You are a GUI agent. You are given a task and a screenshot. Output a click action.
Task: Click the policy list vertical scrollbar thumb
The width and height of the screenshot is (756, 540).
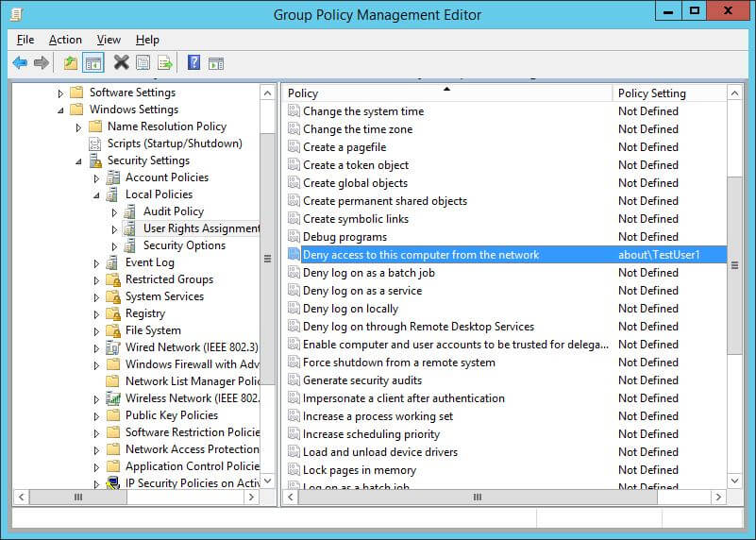pos(734,265)
